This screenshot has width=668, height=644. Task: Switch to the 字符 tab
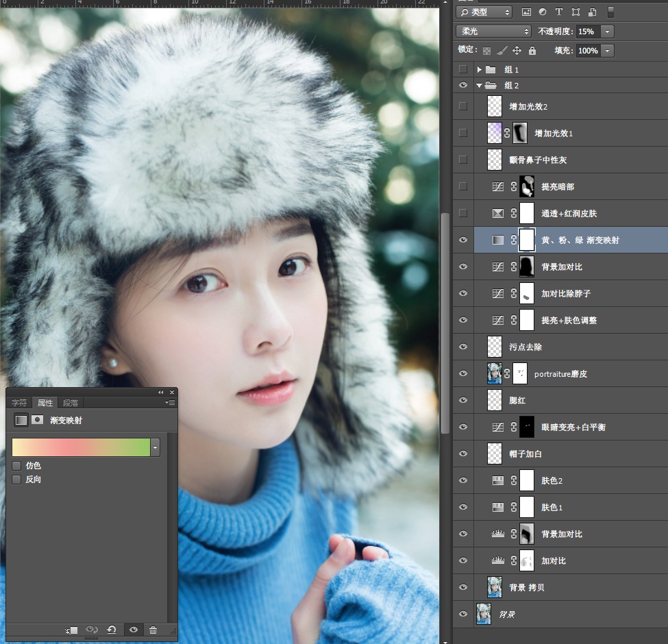pos(19,403)
